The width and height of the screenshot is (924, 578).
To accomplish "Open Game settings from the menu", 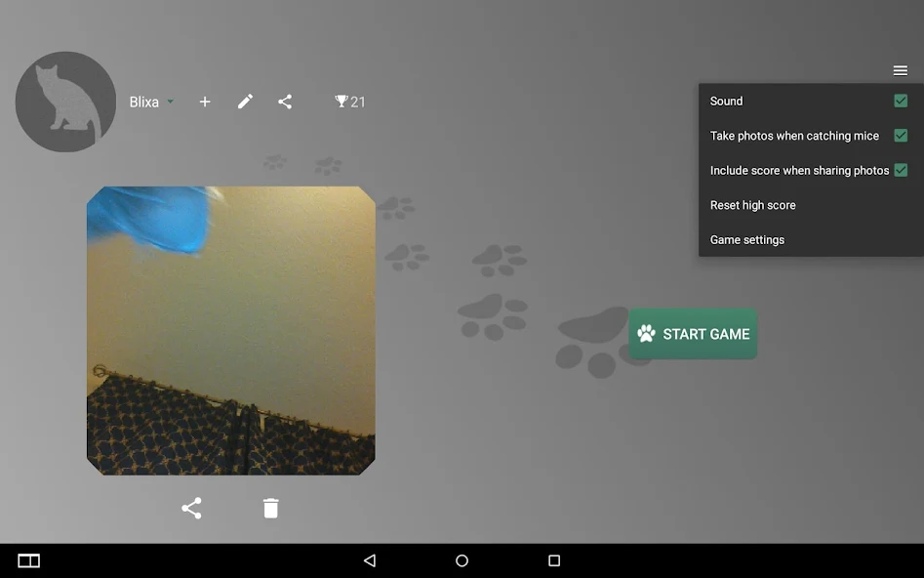I will tap(747, 239).
